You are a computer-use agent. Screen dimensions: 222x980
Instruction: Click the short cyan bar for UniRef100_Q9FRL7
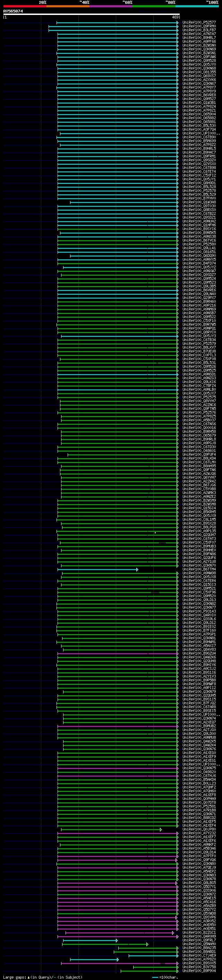click(x=90, y=940)
